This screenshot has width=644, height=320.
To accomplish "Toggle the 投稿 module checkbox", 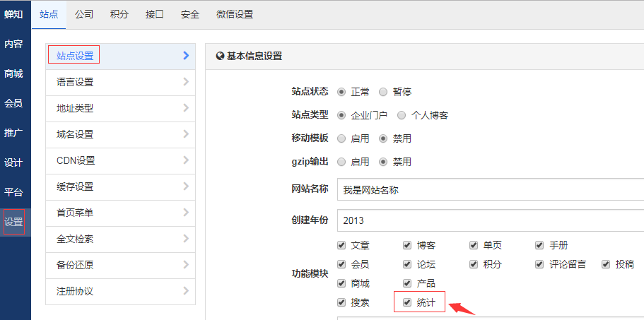I will tap(605, 264).
